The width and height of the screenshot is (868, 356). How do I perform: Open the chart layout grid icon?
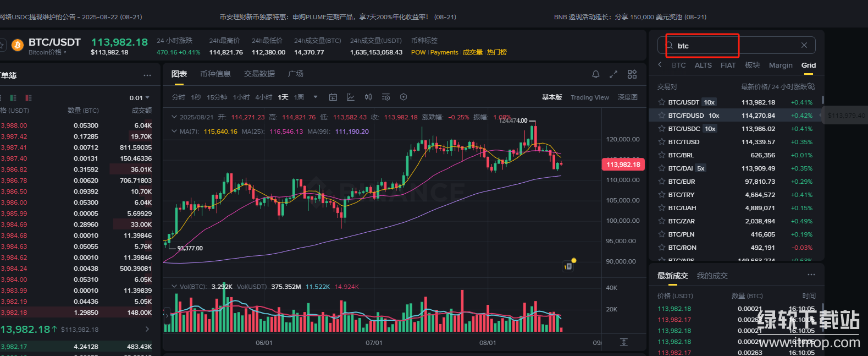coord(632,74)
